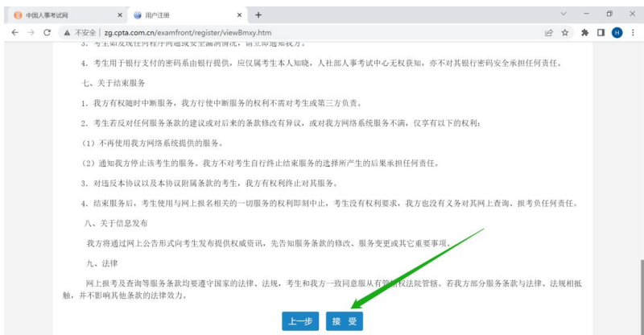Focus the zg.cpta.com.cn address bar

point(242,33)
